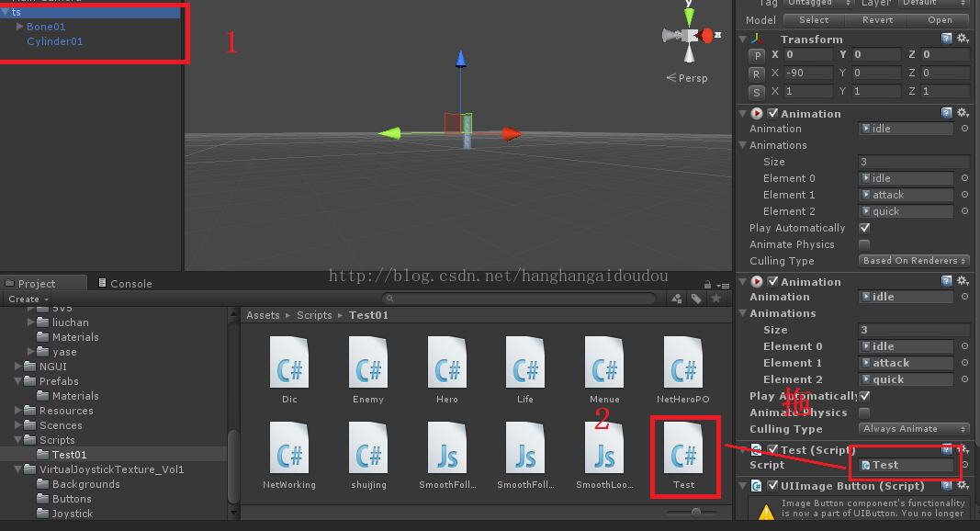Open the Create dropdown in Project panel

click(x=28, y=299)
